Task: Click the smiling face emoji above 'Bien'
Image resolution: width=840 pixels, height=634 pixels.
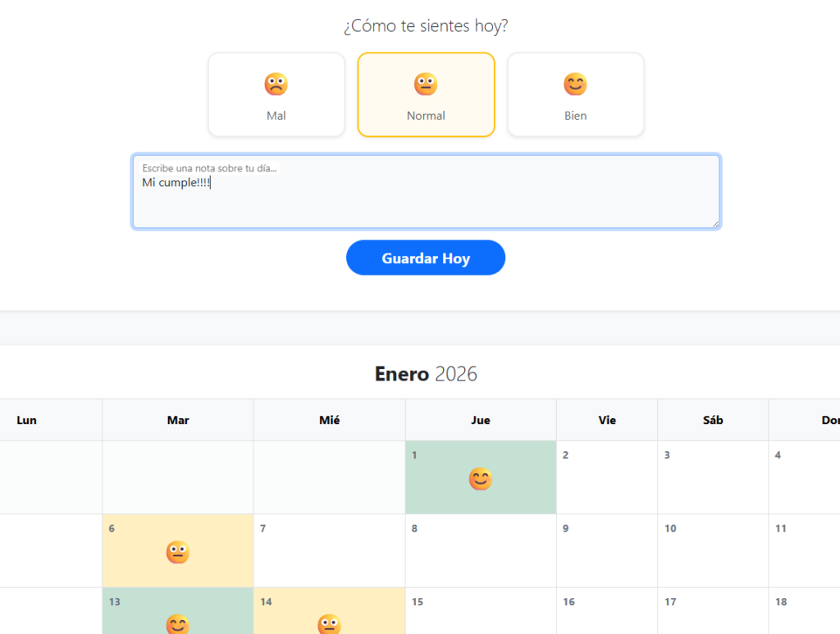Action: pyautogui.click(x=575, y=84)
